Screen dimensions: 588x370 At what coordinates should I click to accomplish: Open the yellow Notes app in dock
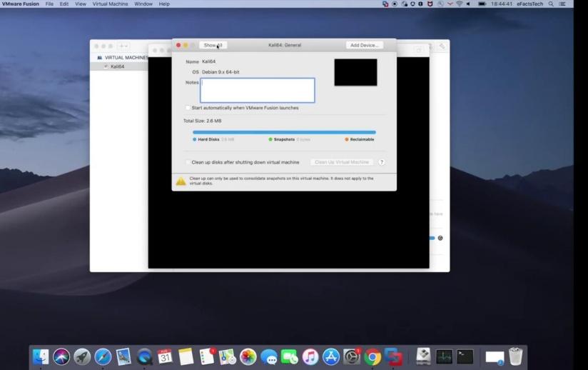[x=186, y=356]
